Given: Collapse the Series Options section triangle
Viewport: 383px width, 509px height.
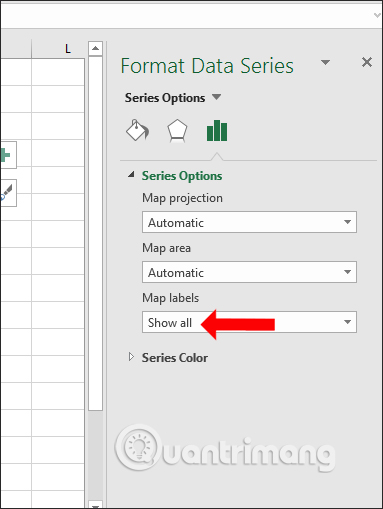Looking at the screenshot, I should click(132, 174).
